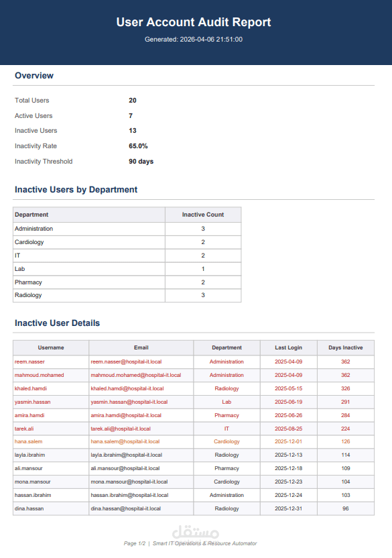Viewport: 392px width, 558px height.
Task: Click last login date 2025-12-31
Action: [289, 508]
